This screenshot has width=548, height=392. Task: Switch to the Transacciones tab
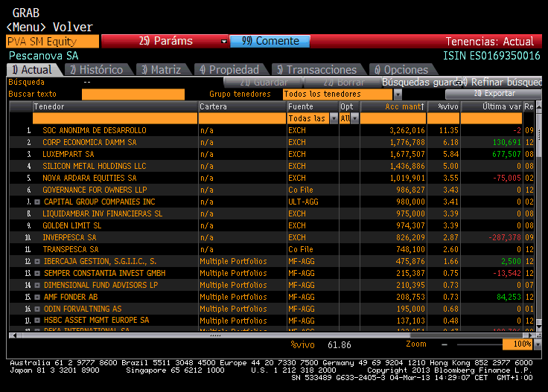pos(317,70)
